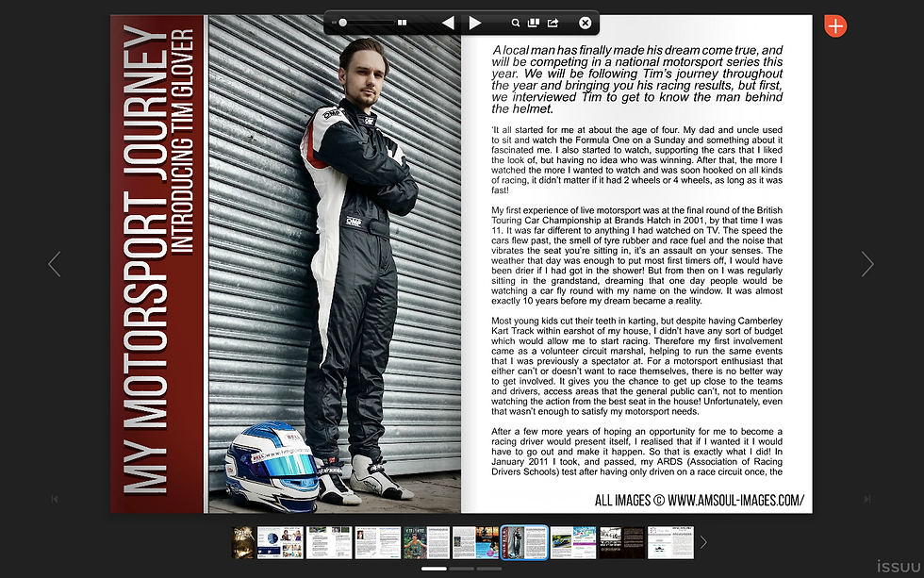Click 'Introducing Tim Glover' subtitle

(x=182, y=141)
